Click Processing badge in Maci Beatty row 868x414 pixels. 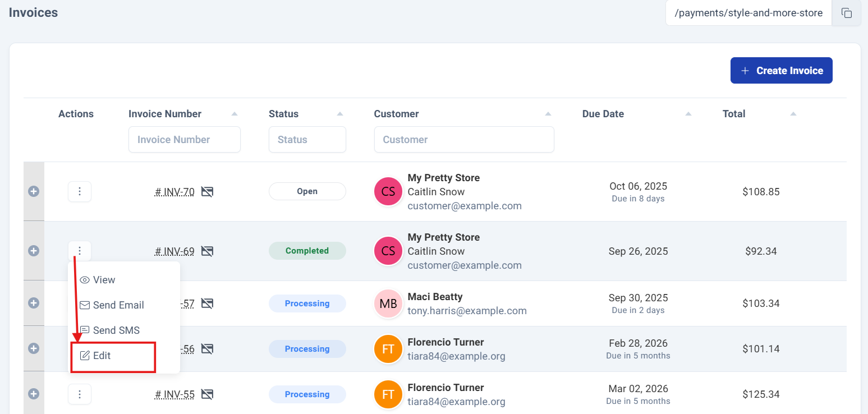pos(307,303)
